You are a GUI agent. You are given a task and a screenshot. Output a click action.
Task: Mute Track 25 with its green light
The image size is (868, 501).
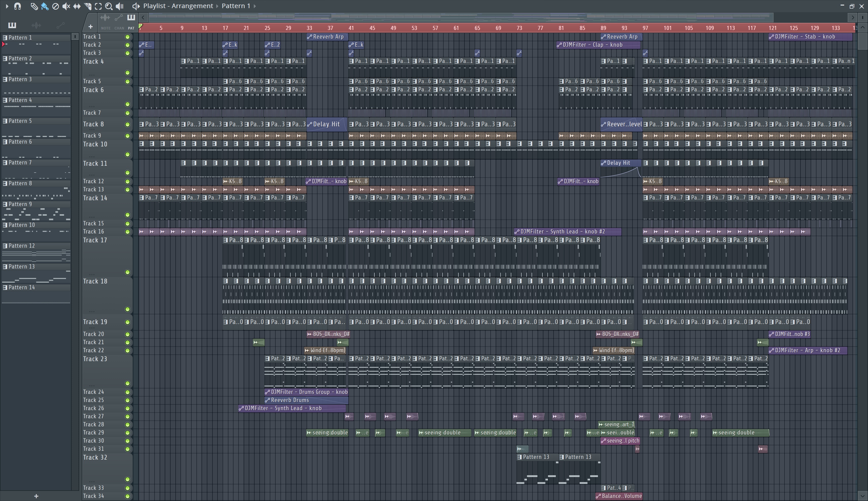127,400
